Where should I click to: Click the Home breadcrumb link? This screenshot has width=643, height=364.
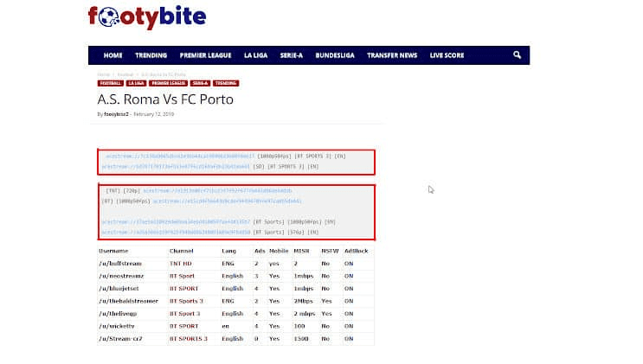pos(104,74)
